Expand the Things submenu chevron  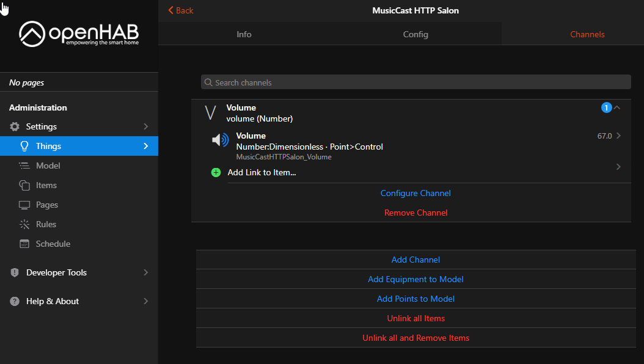point(146,146)
